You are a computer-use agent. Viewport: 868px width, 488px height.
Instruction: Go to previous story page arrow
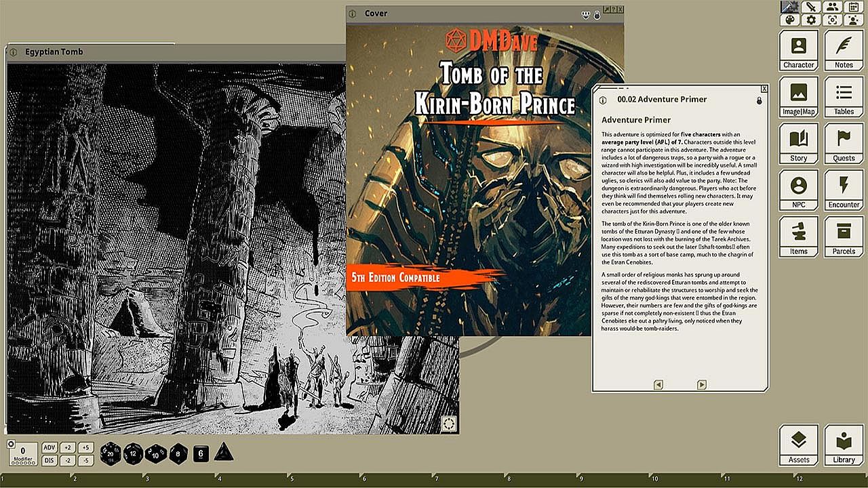click(x=658, y=385)
